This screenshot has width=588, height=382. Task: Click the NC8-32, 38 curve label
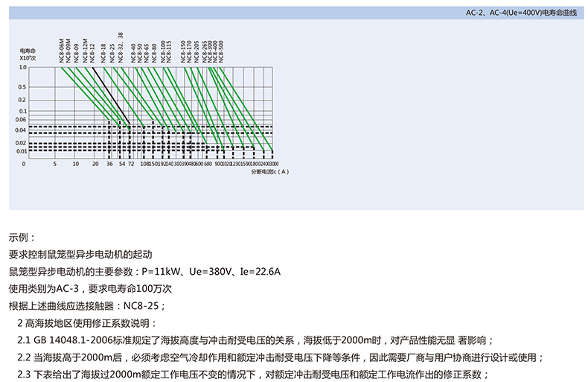coord(121,49)
